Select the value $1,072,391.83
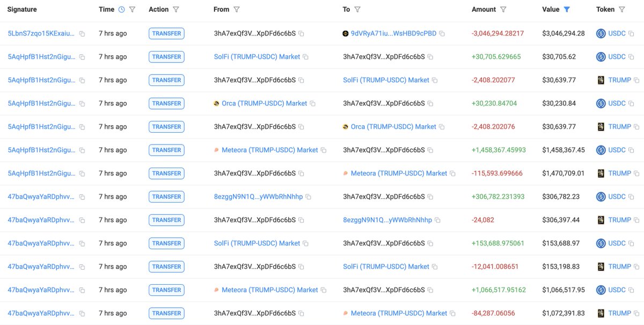This screenshot has width=644, height=325. point(563,313)
